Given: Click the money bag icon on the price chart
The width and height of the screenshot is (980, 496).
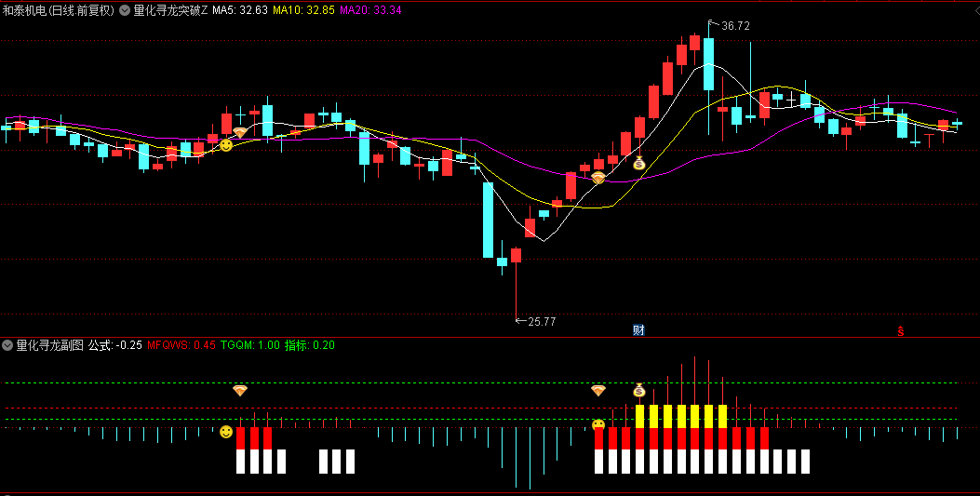Looking at the screenshot, I should click(x=638, y=164).
